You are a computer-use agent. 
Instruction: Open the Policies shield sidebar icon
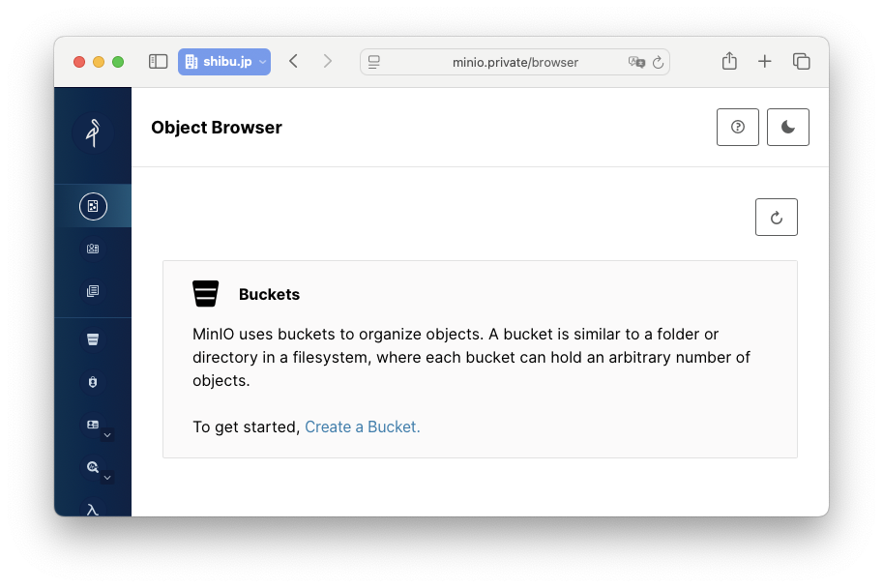pyautogui.click(x=93, y=382)
